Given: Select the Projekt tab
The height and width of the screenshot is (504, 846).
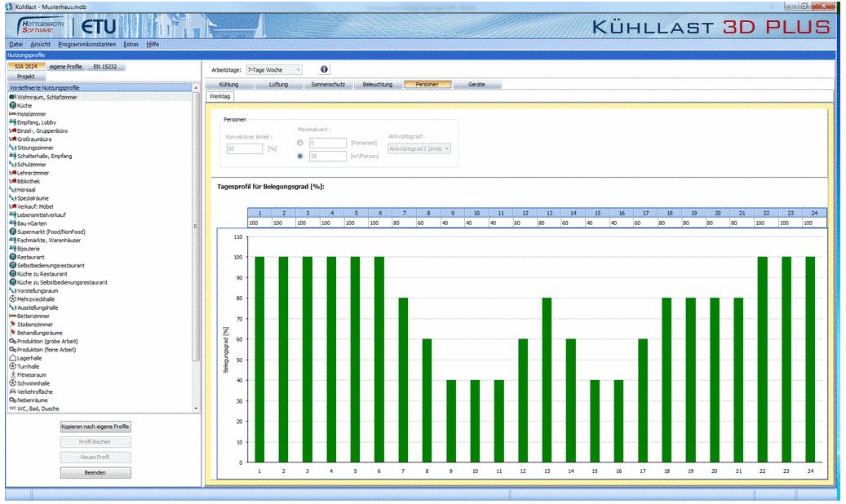Looking at the screenshot, I should coord(26,76).
